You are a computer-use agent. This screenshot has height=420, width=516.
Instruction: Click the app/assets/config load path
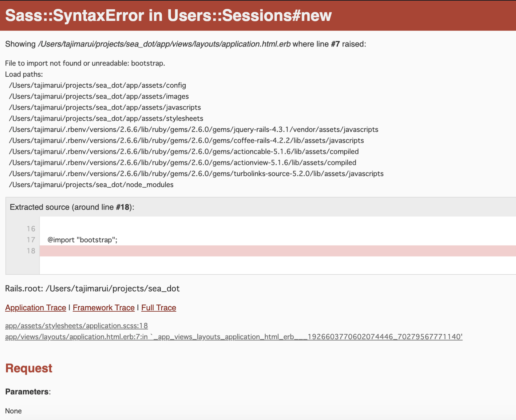click(x=97, y=85)
